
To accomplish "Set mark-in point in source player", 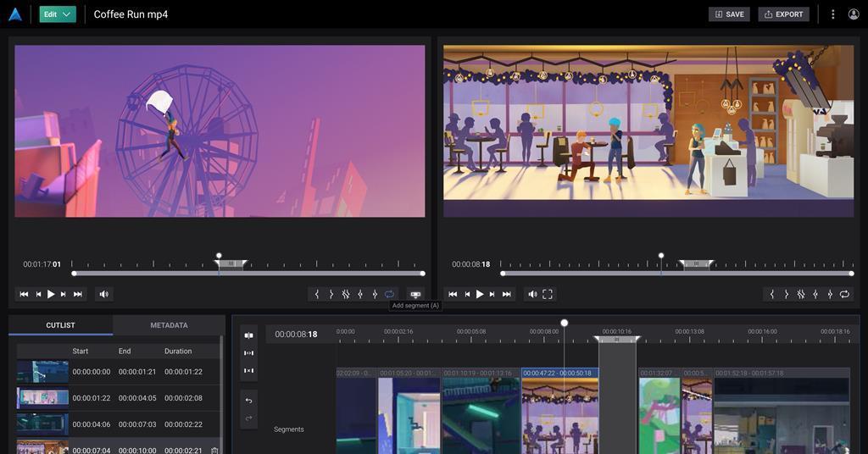I will click(x=317, y=294).
